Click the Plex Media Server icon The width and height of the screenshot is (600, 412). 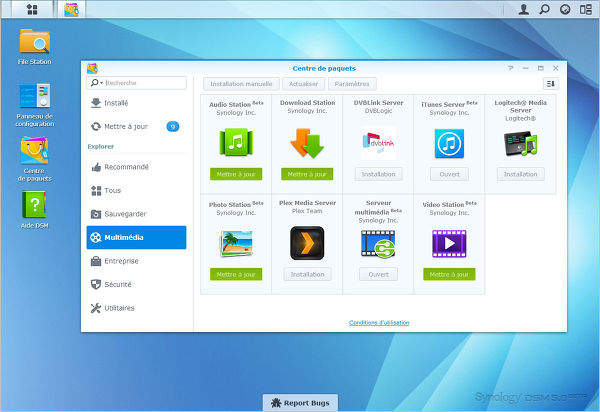[x=307, y=243]
